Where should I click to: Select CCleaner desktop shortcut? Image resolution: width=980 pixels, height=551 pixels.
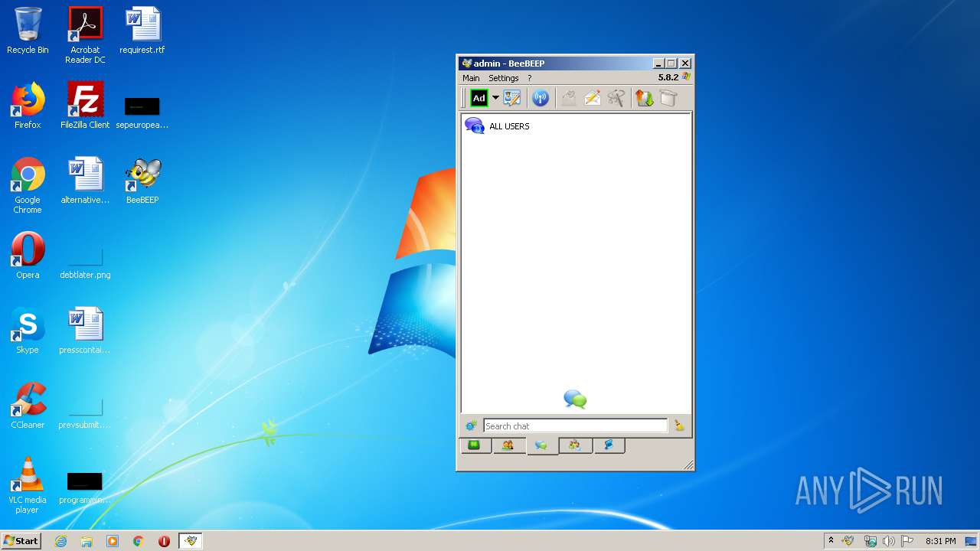[x=28, y=406]
